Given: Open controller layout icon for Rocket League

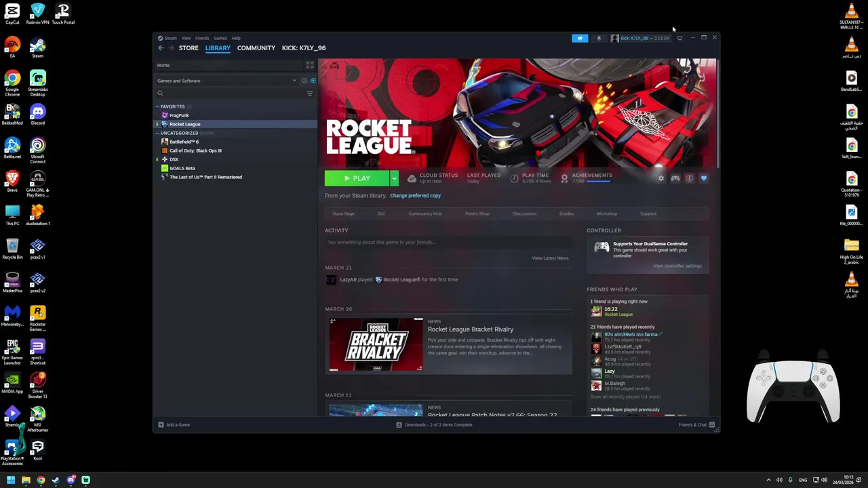Looking at the screenshot, I should pyautogui.click(x=675, y=178).
